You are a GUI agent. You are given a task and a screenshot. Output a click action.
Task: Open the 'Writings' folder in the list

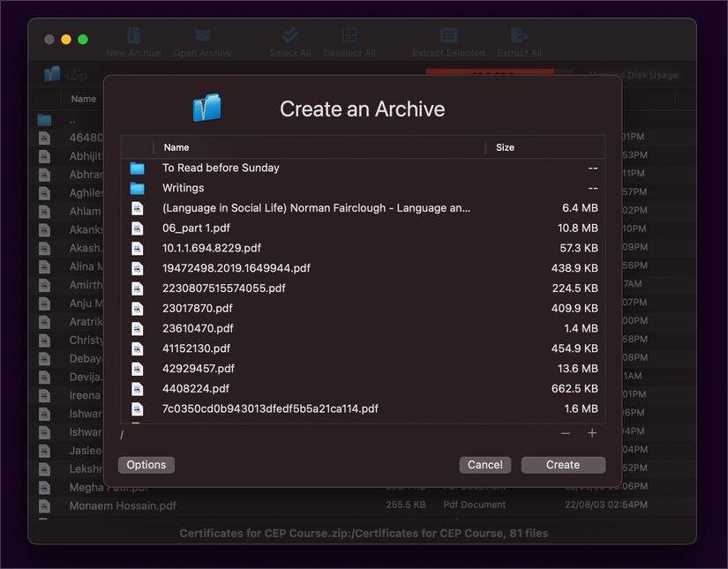[x=182, y=187]
